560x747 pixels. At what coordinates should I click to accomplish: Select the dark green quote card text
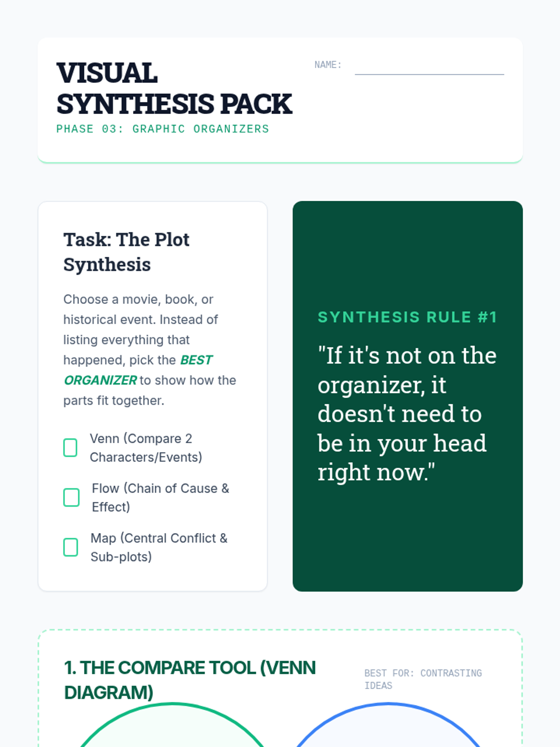click(407, 414)
